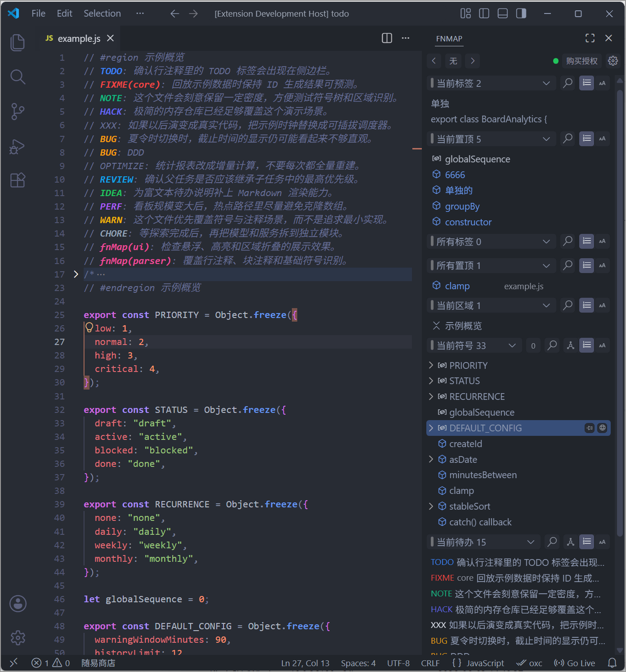Viewport: 626px width, 672px height.
Task: Click the Go Live status bar button
Action: point(574,663)
